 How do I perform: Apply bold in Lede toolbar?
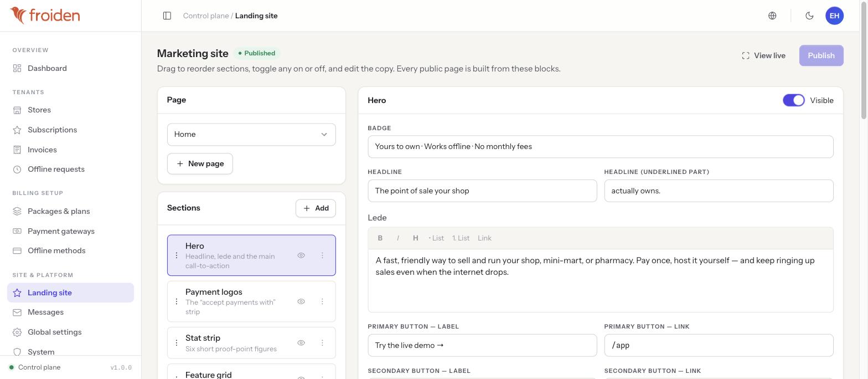380,238
